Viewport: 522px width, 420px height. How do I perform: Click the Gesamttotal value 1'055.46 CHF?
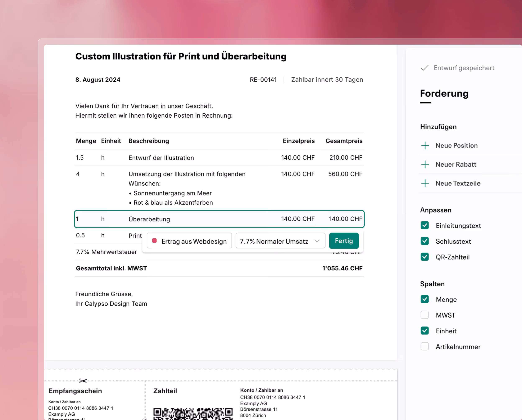(x=342, y=268)
